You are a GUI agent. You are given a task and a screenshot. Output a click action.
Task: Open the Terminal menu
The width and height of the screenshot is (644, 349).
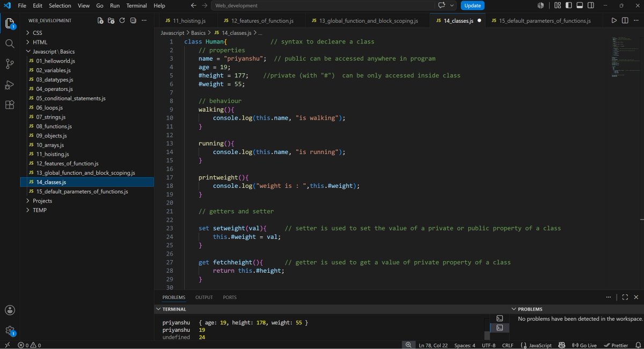pyautogui.click(x=136, y=5)
